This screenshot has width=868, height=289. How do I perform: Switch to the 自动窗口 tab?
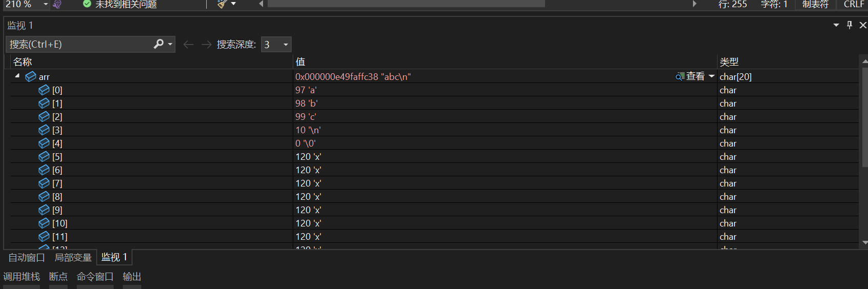[x=27, y=257]
